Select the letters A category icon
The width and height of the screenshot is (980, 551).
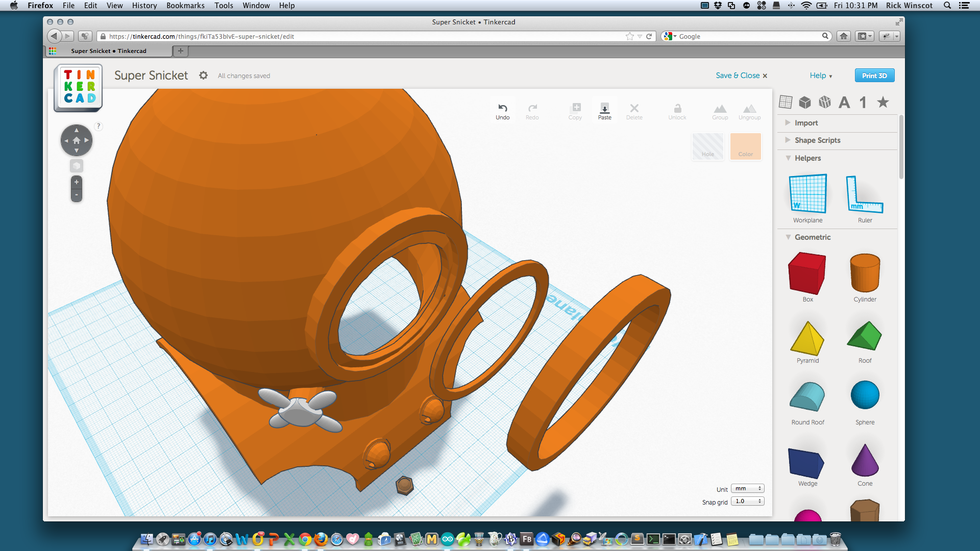coord(844,103)
